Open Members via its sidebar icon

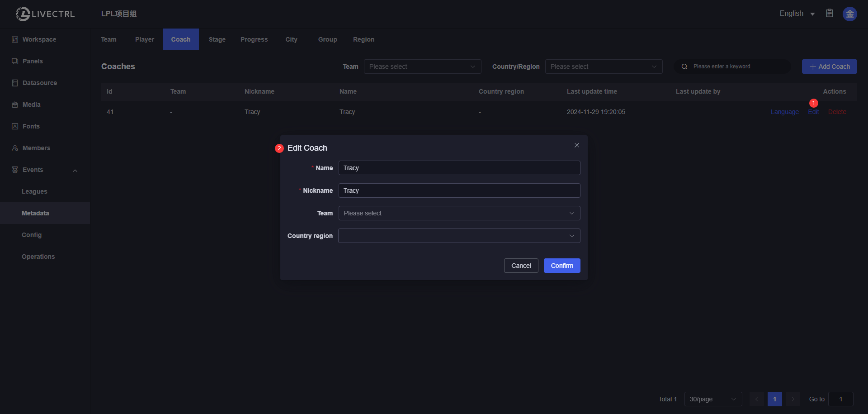[x=15, y=148]
